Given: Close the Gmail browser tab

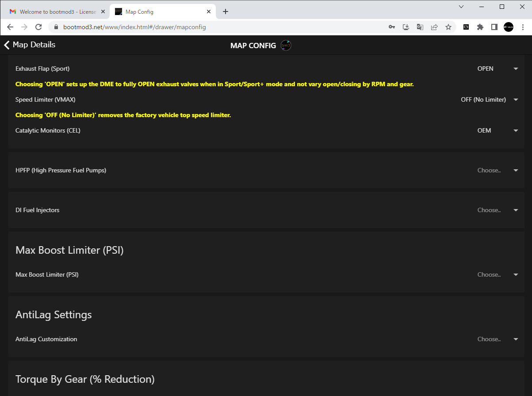Looking at the screenshot, I should [x=103, y=12].
